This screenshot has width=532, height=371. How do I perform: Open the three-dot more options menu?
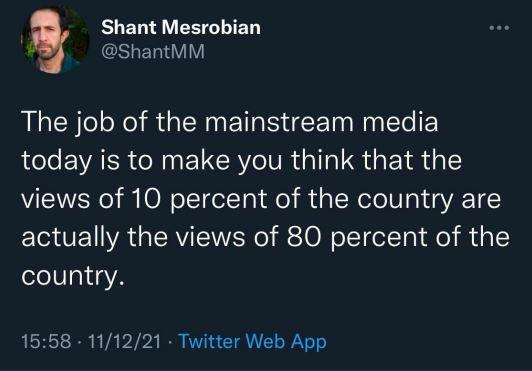point(499,28)
